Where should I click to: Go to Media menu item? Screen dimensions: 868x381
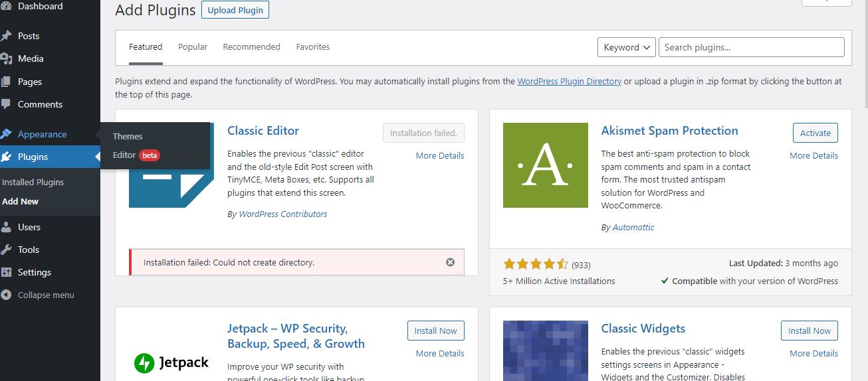click(x=31, y=58)
